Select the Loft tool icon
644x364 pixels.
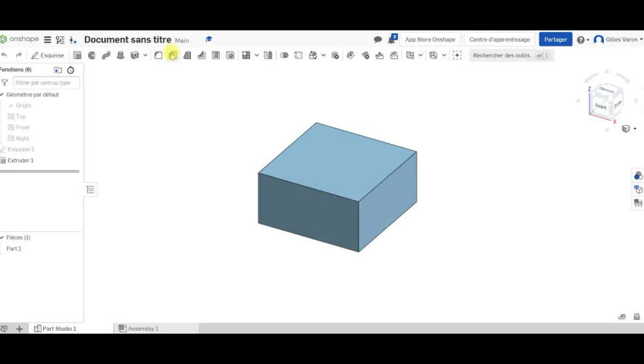coord(120,55)
